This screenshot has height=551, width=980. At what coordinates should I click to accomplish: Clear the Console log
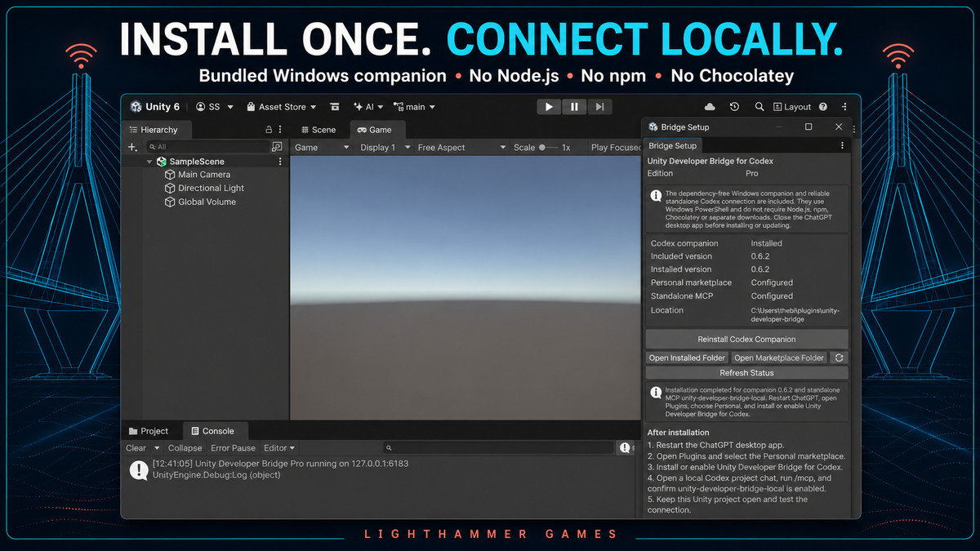click(136, 448)
